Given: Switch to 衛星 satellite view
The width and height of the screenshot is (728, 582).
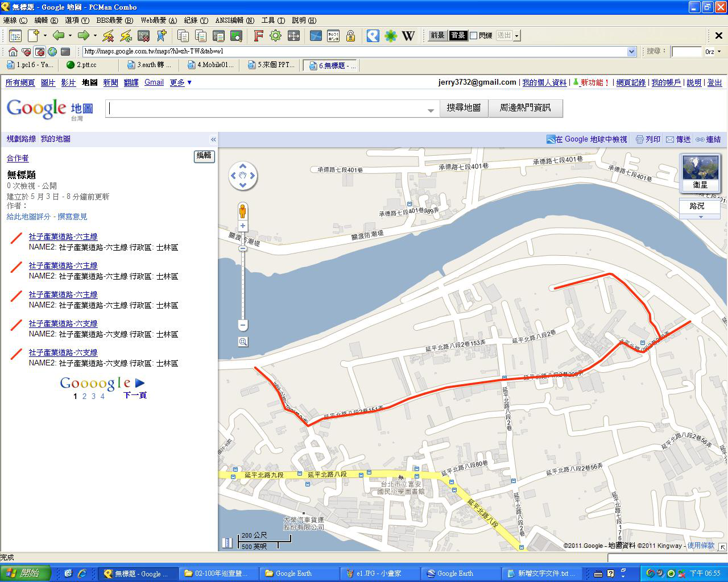Looking at the screenshot, I should (700, 173).
